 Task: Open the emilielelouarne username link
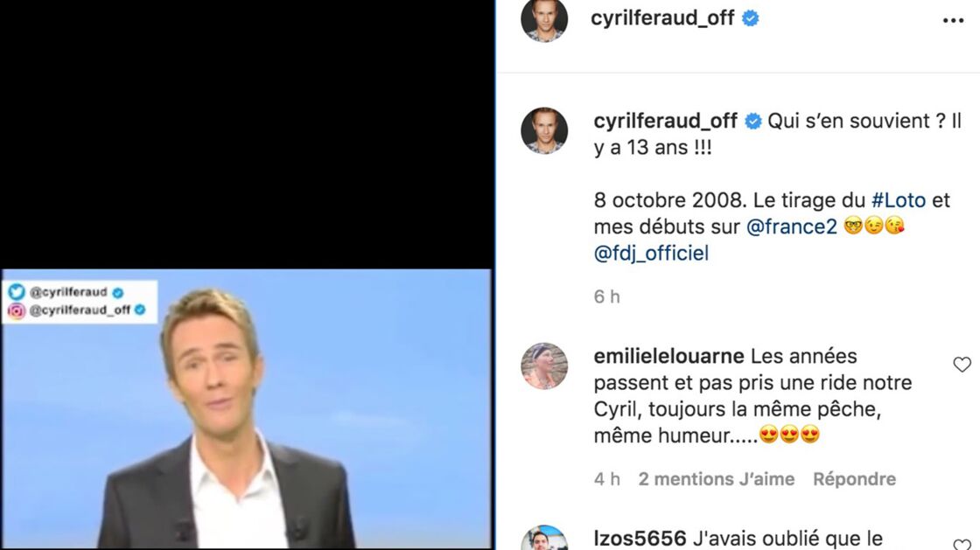668,356
